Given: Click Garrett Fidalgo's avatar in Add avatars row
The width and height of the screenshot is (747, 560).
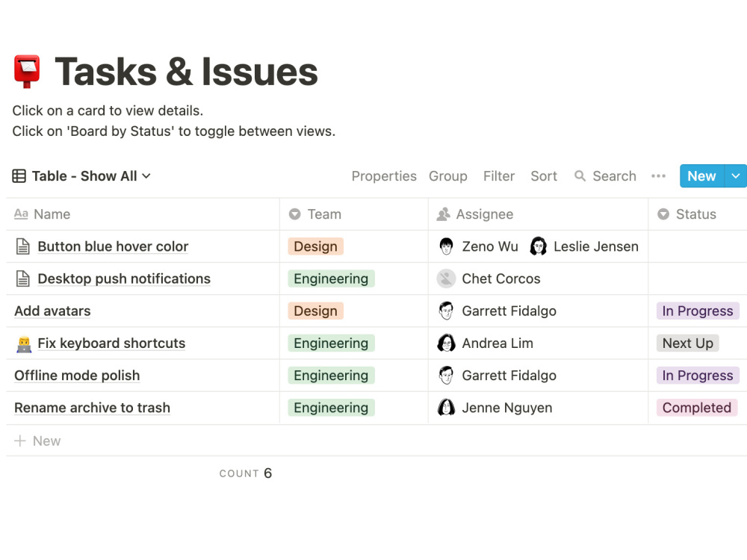Looking at the screenshot, I should pyautogui.click(x=447, y=311).
